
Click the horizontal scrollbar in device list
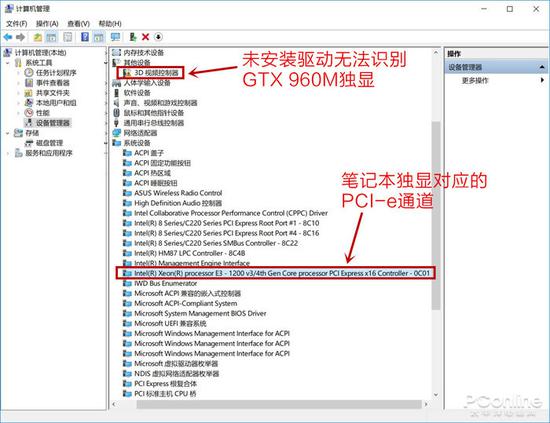click(279, 404)
